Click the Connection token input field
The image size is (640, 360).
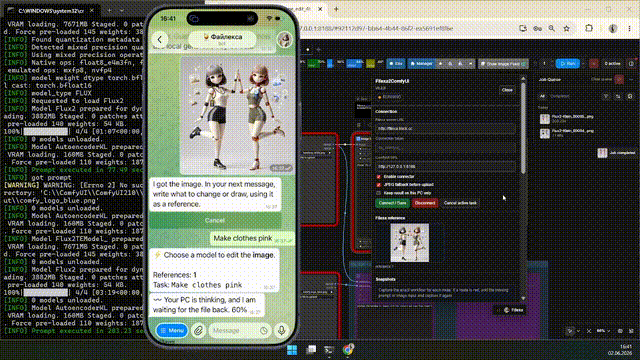coord(445,148)
